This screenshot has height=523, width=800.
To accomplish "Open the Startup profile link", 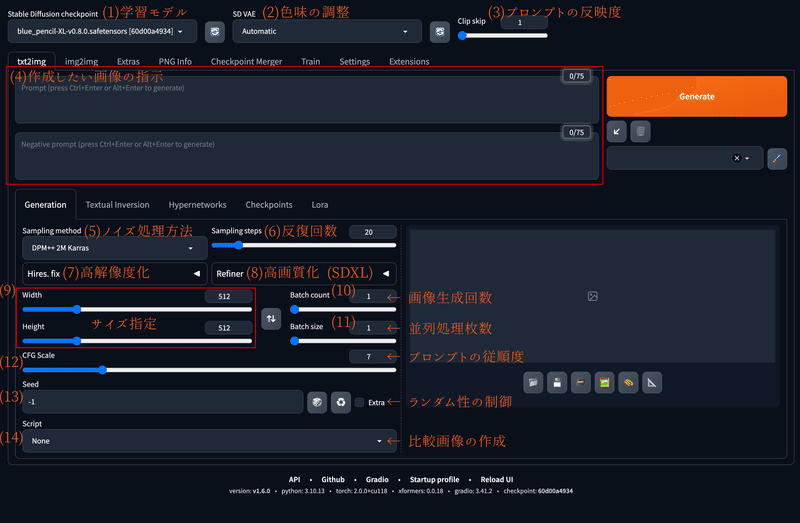I will point(434,480).
